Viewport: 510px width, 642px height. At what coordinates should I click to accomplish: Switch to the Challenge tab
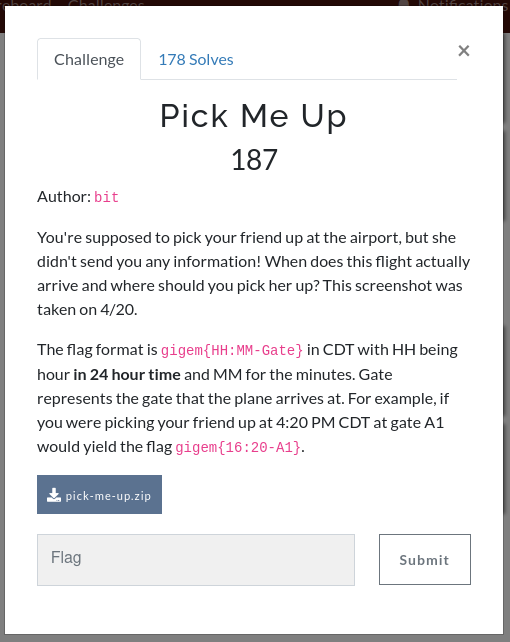coord(89,59)
